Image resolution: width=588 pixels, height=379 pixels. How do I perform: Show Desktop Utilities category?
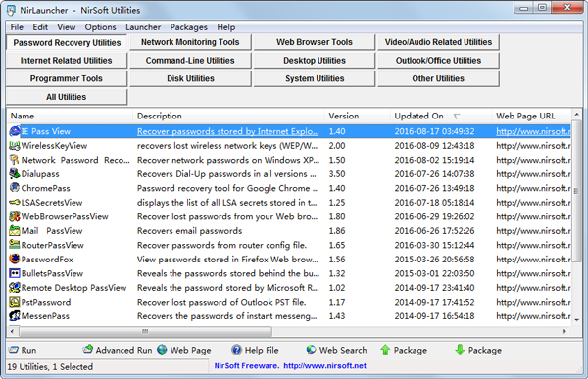[315, 61]
